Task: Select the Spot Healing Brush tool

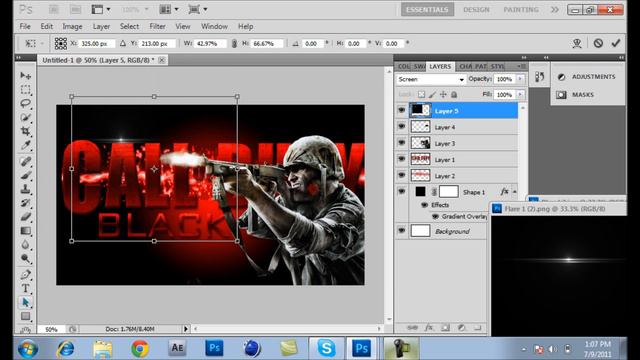Action: pyautogui.click(x=25, y=162)
